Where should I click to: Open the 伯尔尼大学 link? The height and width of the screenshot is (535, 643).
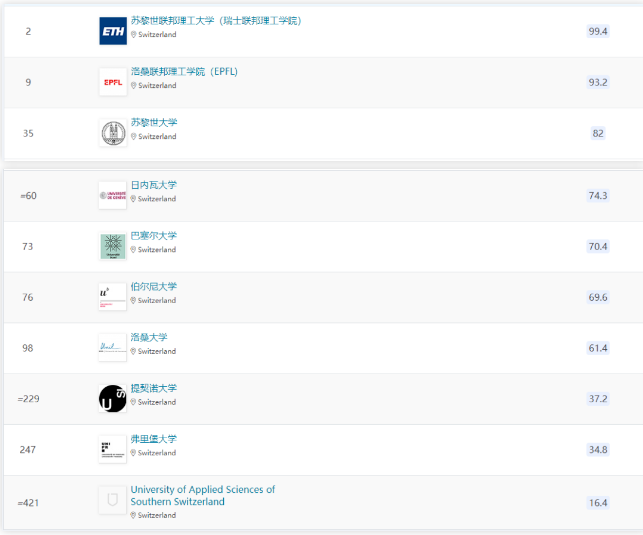tap(154, 287)
